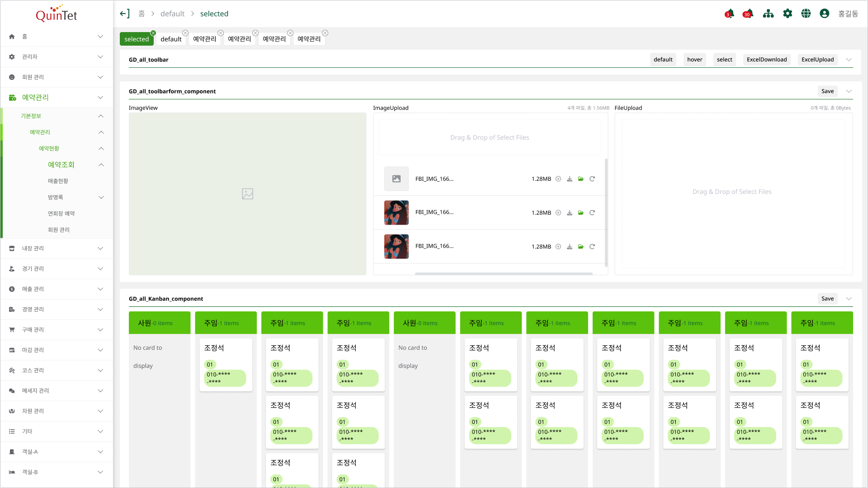The width and height of the screenshot is (868, 488).
Task: Click refresh icon on the last FBI_IMG file
Action: click(592, 247)
